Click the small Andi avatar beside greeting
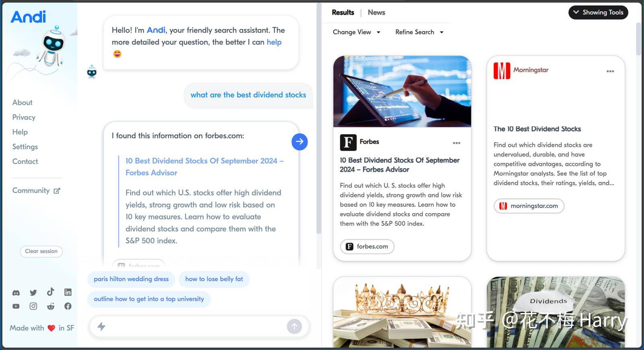The width and height of the screenshot is (644, 350). pos(92,72)
